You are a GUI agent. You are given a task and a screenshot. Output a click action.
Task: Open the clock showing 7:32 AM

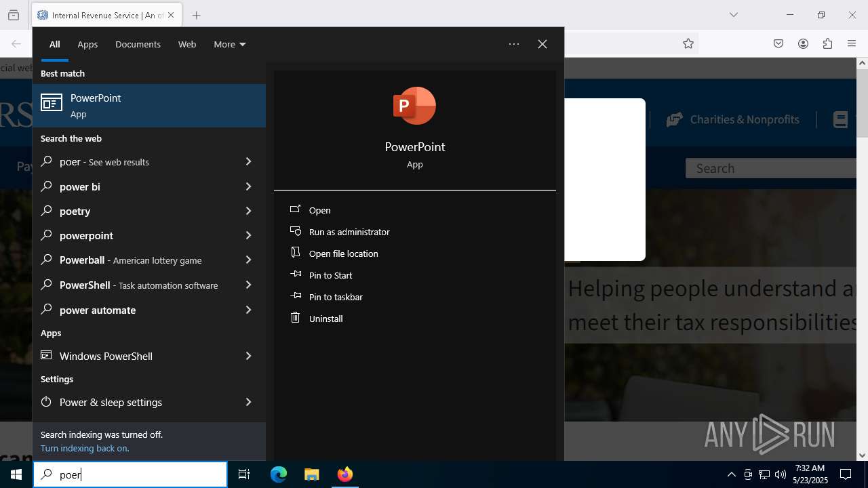coord(812,474)
